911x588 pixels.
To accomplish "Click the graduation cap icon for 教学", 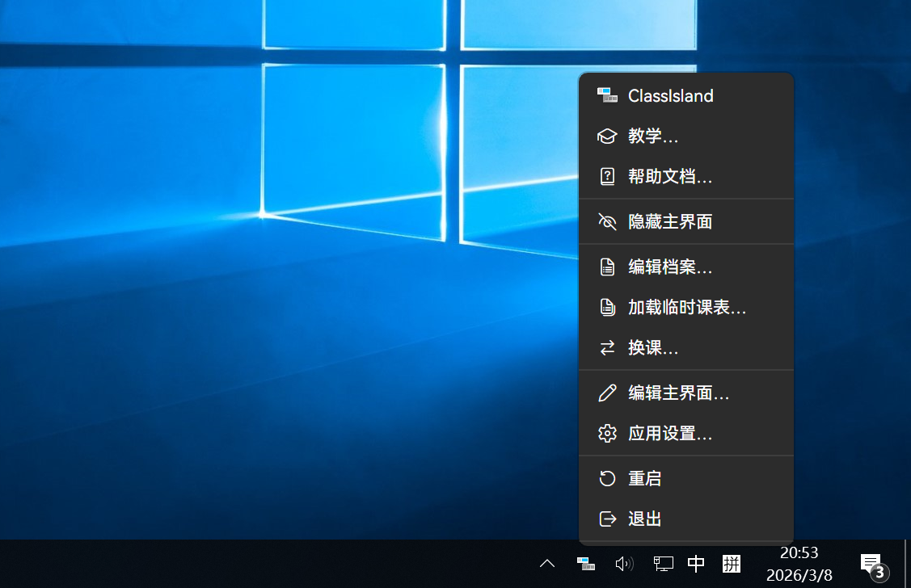I will [x=607, y=136].
